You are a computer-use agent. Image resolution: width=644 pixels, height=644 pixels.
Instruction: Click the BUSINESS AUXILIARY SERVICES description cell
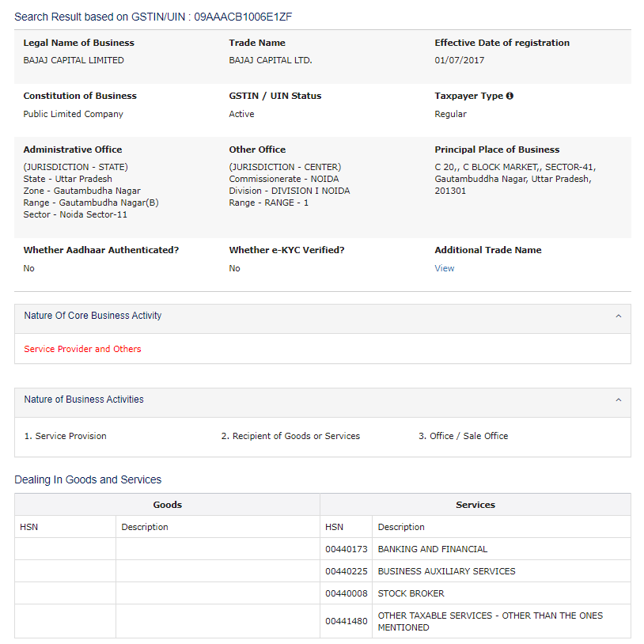click(x=502, y=571)
